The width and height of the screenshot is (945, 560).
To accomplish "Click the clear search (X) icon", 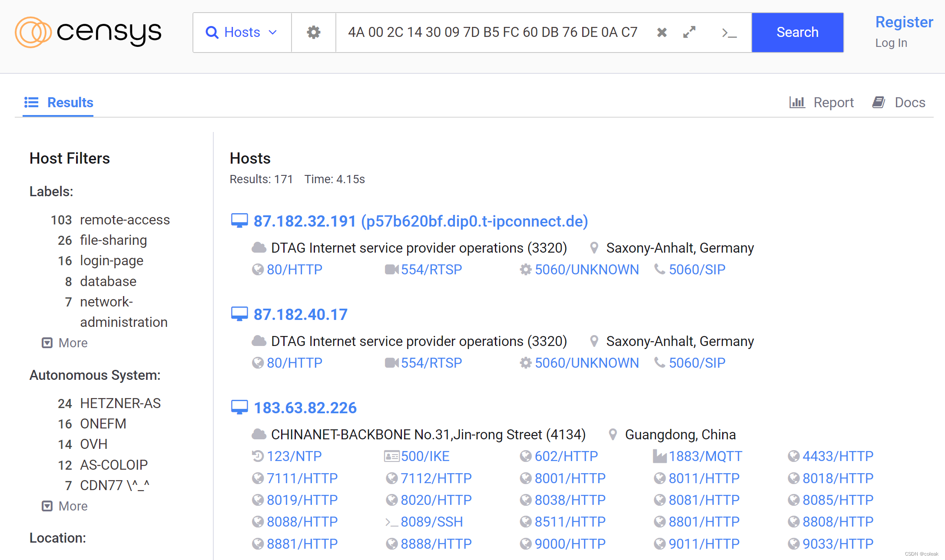I will [662, 31].
